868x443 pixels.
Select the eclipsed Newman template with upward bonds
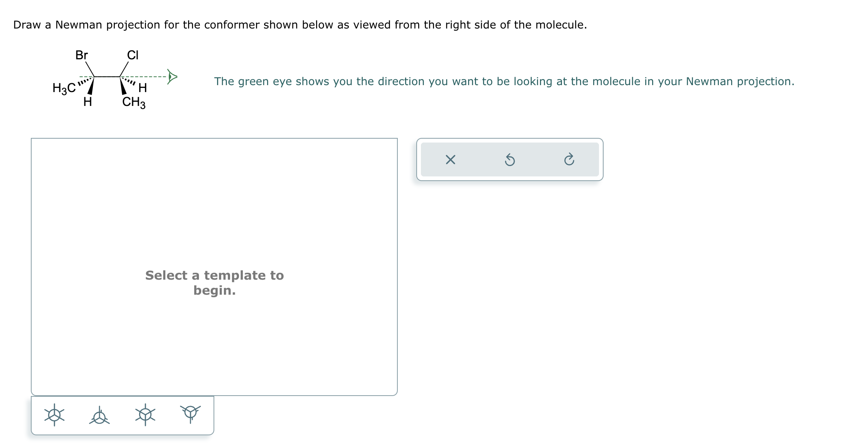pos(100,415)
